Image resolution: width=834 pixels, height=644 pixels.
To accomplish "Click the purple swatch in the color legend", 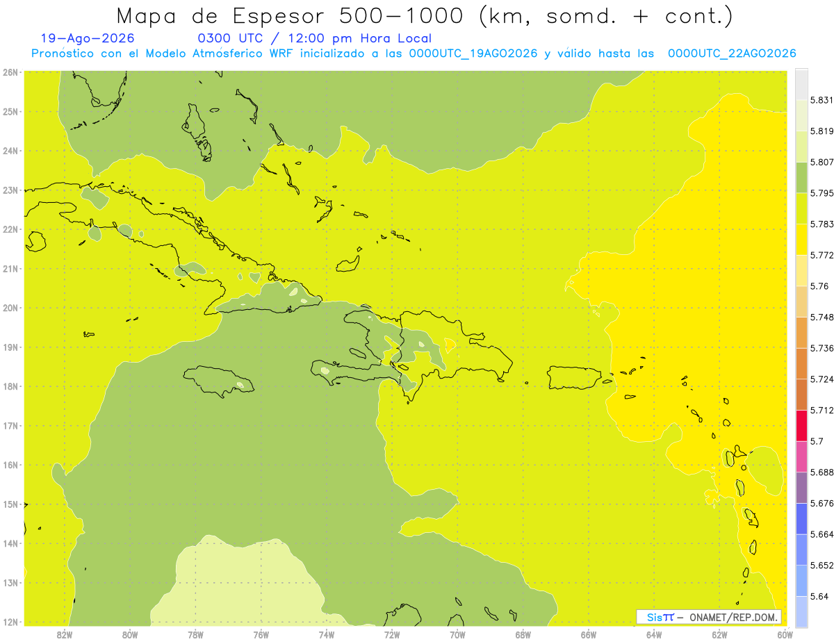I will 801,488.
